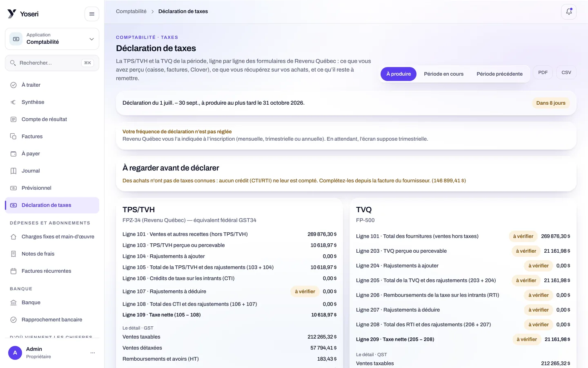Click the Charges fixes house icon
Screen dimensions: 588x368
pyautogui.click(x=13, y=237)
